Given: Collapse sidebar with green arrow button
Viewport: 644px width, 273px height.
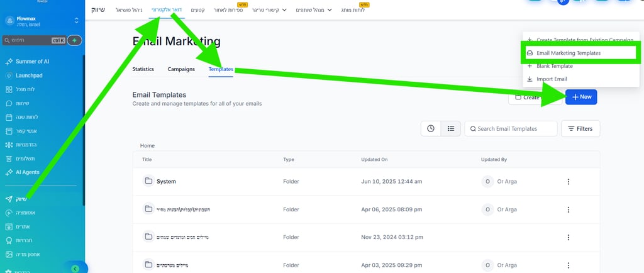Looking at the screenshot, I should pyautogui.click(x=75, y=269).
